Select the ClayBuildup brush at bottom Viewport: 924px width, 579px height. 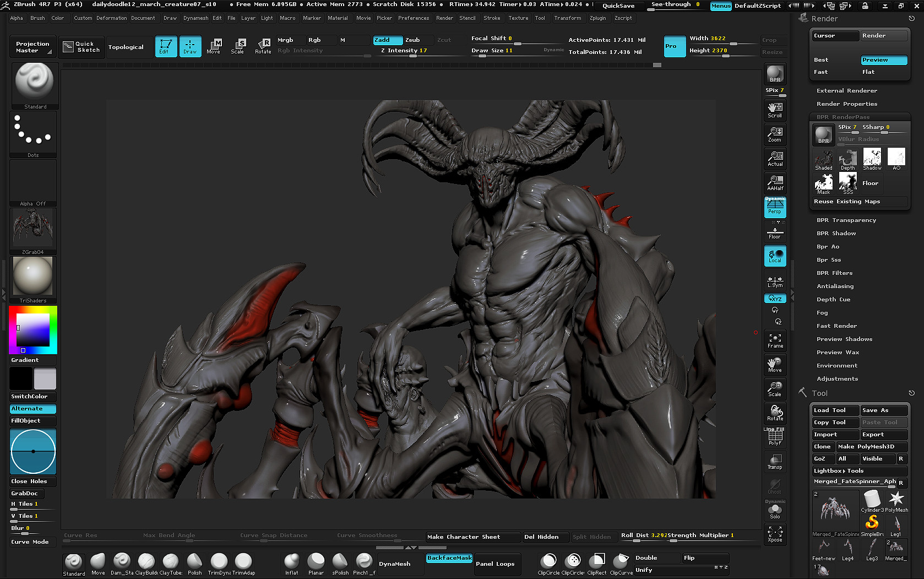[146, 564]
